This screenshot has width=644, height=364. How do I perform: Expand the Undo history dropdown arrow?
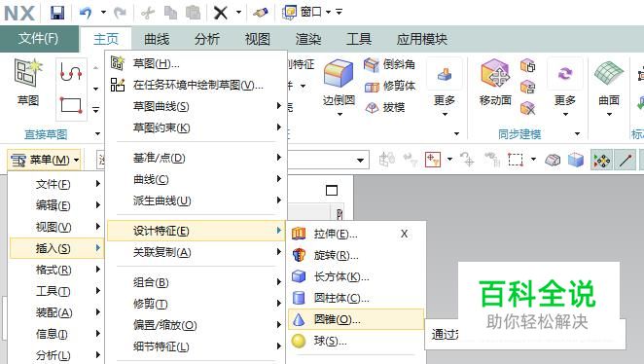103,13
